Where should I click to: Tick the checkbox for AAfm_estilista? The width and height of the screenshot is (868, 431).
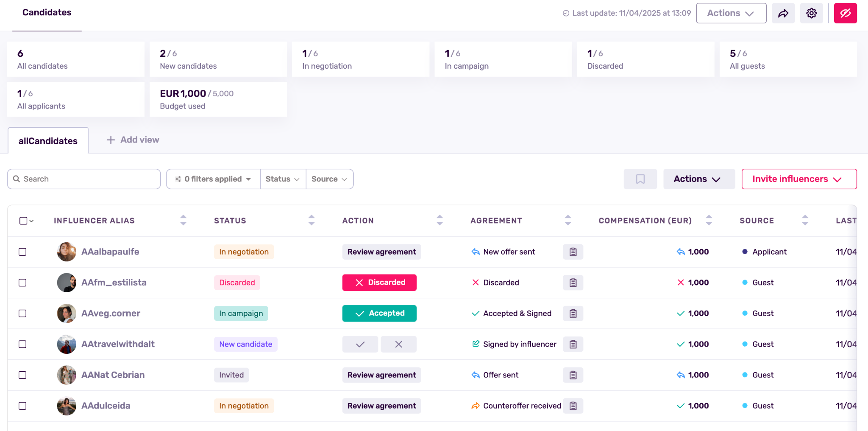coord(23,283)
